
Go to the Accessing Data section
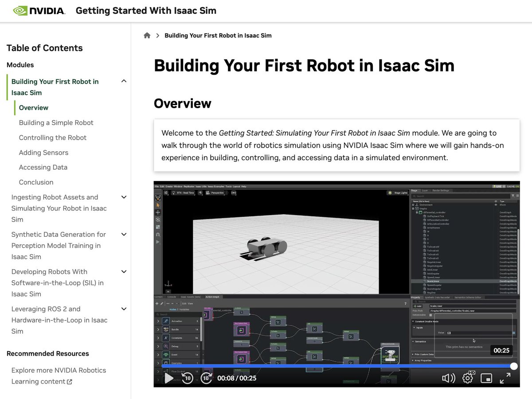[43, 167]
